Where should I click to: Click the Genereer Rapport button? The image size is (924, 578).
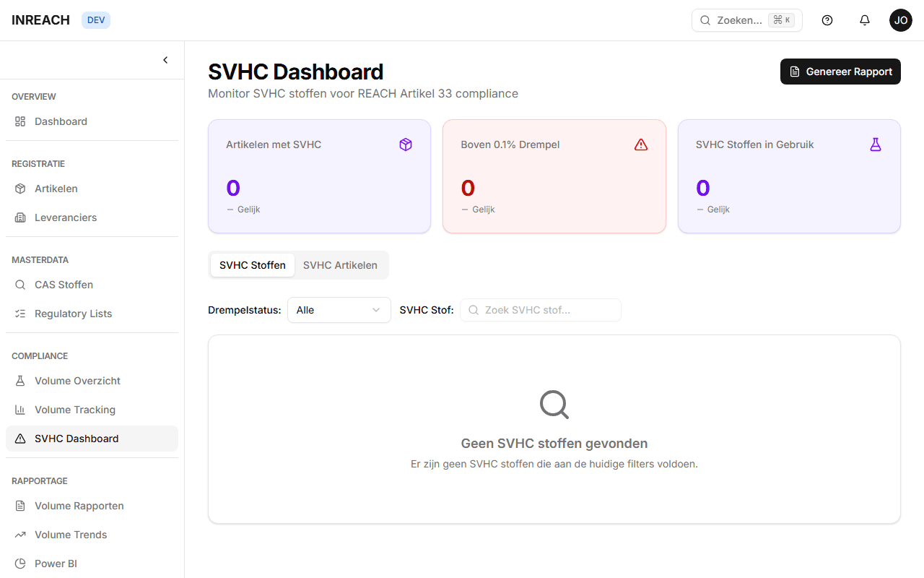pyautogui.click(x=840, y=72)
